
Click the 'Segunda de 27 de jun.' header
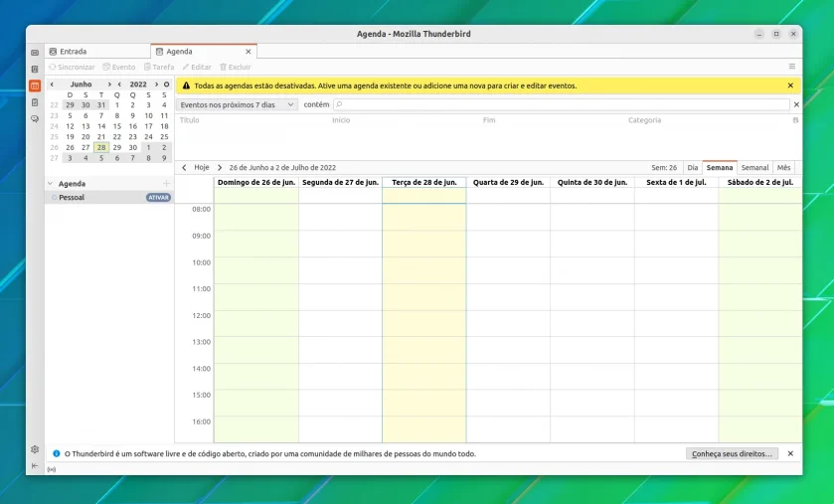coord(340,182)
